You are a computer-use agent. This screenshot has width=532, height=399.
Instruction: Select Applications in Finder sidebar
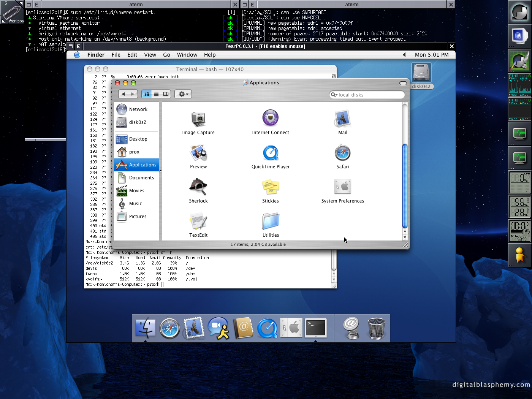(136, 165)
